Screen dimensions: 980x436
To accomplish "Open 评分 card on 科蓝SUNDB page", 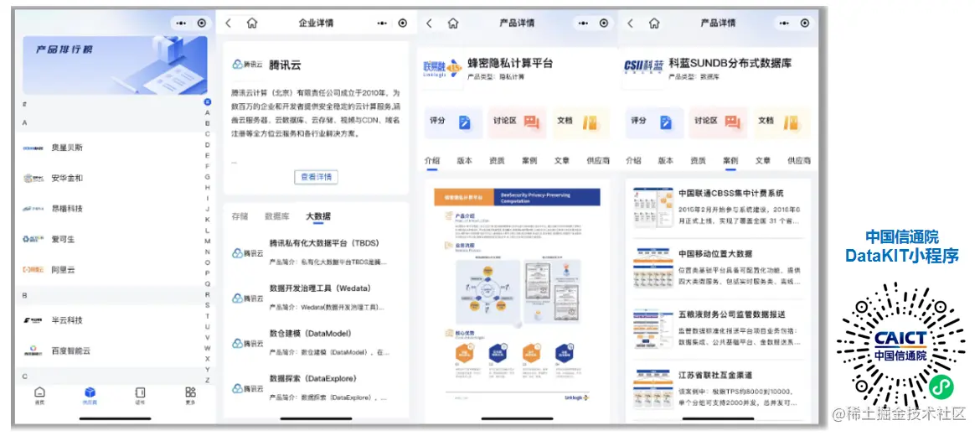I will (x=655, y=122).
